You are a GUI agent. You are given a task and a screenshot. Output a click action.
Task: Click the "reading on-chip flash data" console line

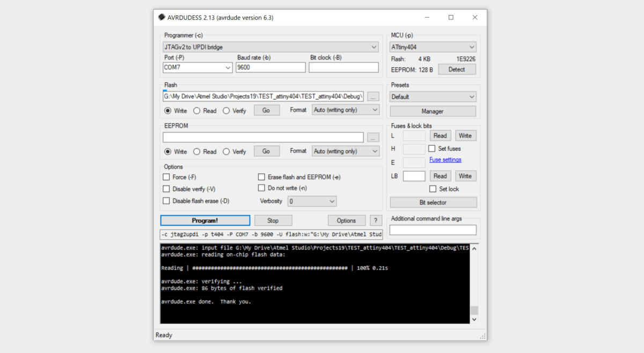point(223,254)
